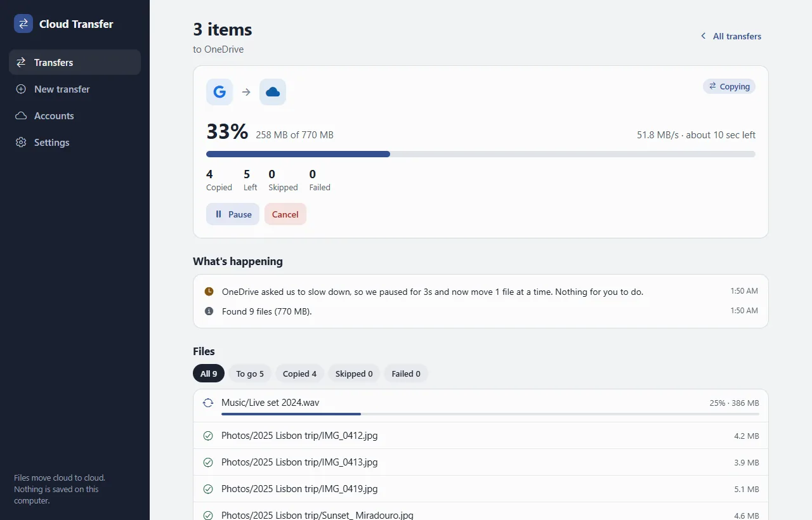Click the checkmark icon for IMG_0419.jpg
Viewport: 812px width, 520px height.
click(207, 489)
